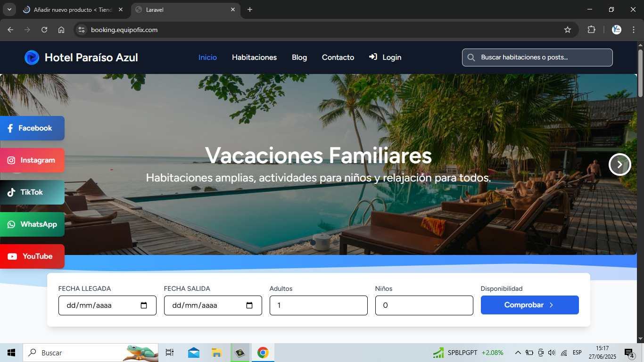Open the WhatsApp social button
The height and width of the screenshot is (362, 644).
32,224
